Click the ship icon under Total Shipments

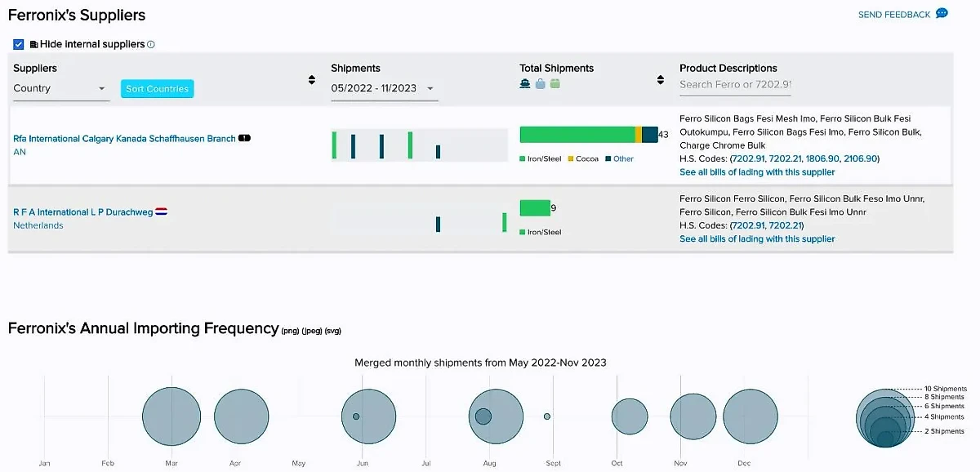click(525, 83)
